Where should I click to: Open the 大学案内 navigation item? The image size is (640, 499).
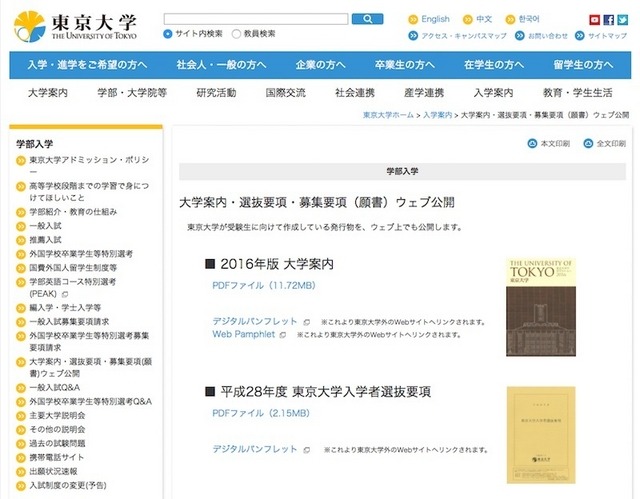[x=48, y=93]
